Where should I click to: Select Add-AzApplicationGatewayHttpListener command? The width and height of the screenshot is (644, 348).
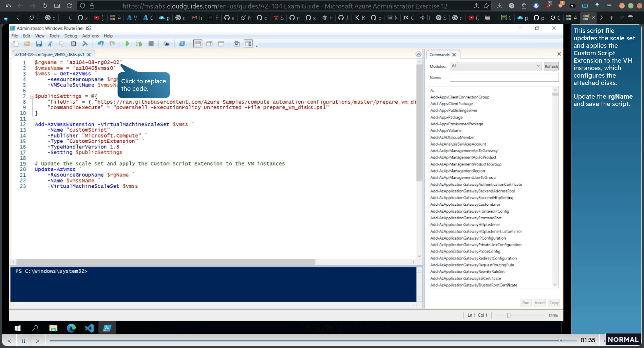click(x=465, y=225)
